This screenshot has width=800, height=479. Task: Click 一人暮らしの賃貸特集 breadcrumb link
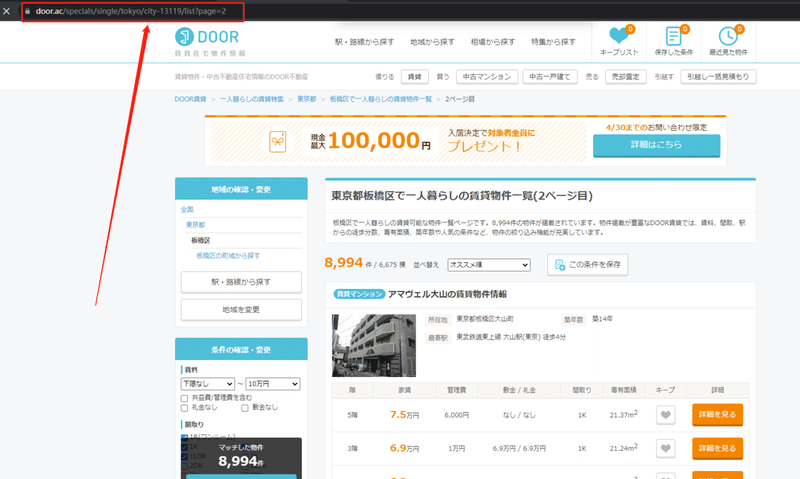(252, 99)
